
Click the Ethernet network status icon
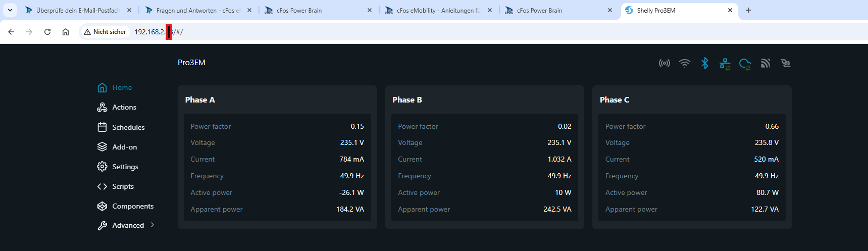[x=725, y=64]
